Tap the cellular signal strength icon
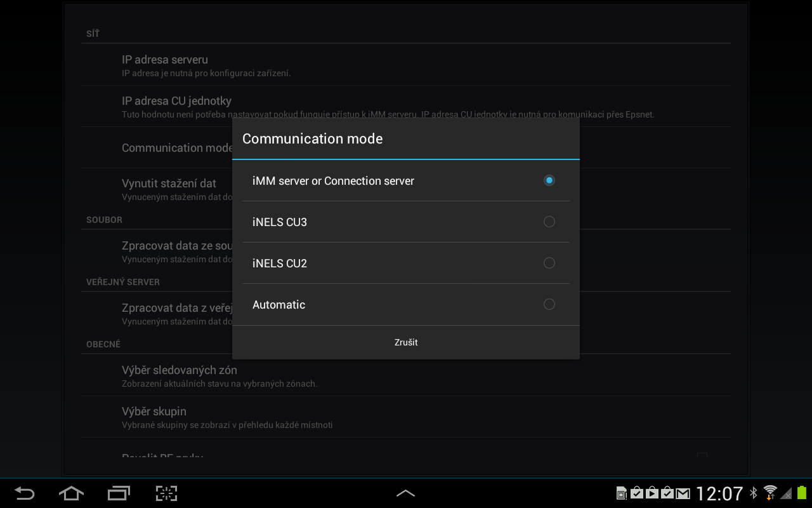The width and height of the screenshot is (812, 508). point(786,493)
